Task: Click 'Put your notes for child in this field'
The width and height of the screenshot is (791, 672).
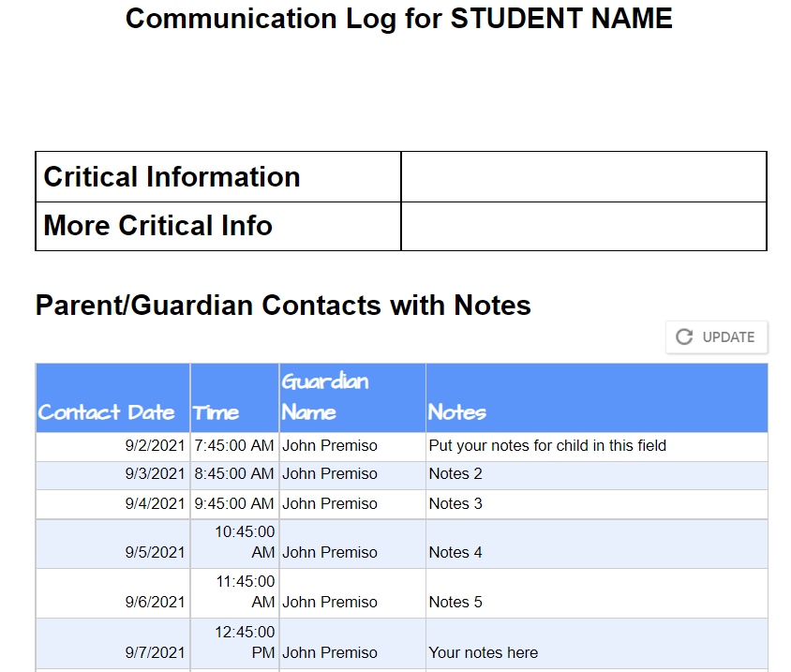Action: (x=597, y=446)
